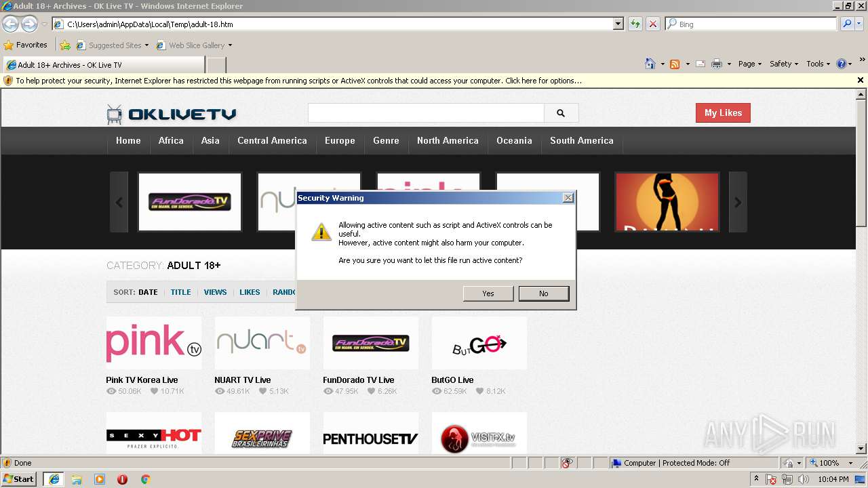Close the information bar with X

(861, 80)
